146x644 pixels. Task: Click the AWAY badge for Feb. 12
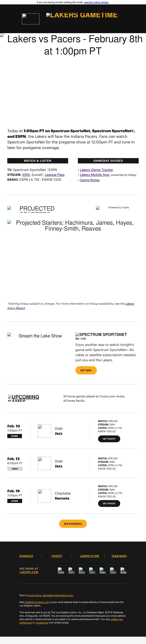[15, 469]
